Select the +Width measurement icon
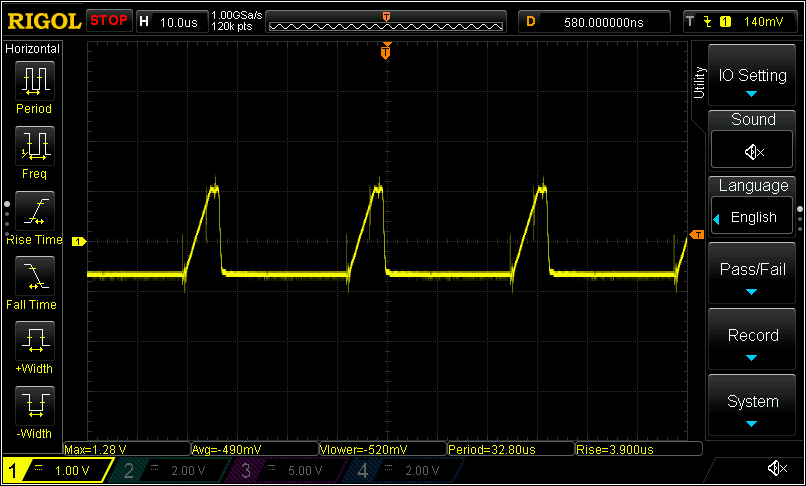The image size is (806, 486). (33, 342)
